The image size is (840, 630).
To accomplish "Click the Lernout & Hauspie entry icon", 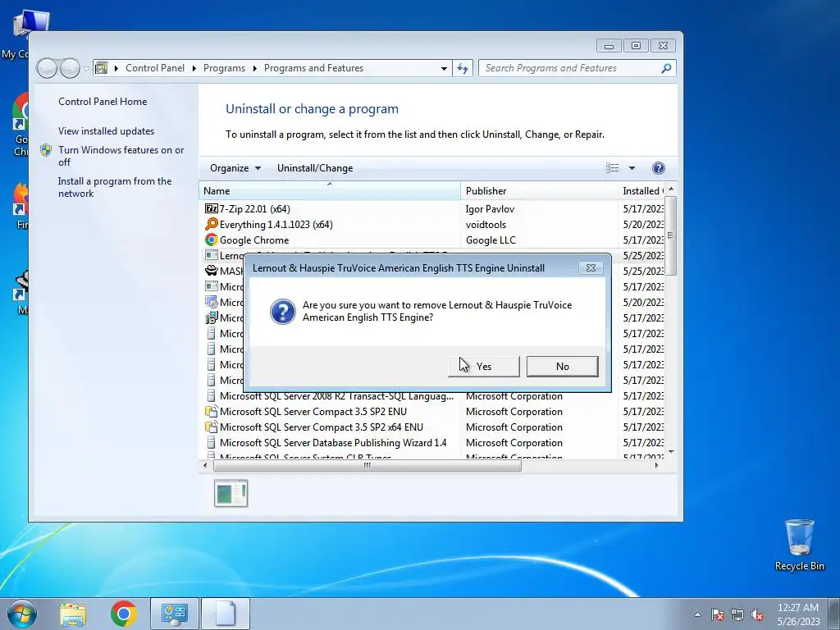I will click(211, 256).
